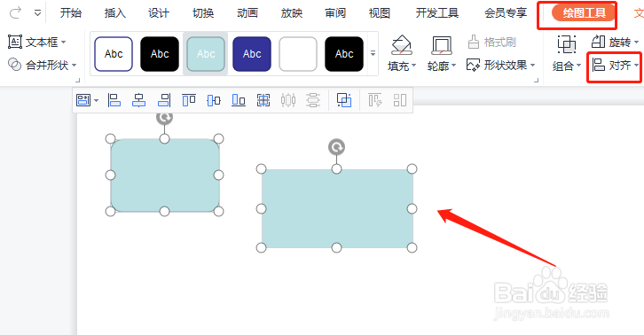The image size is (644, 335).
Task: Open the 轮廓 dropdown arrow
Action: point(453,66)
